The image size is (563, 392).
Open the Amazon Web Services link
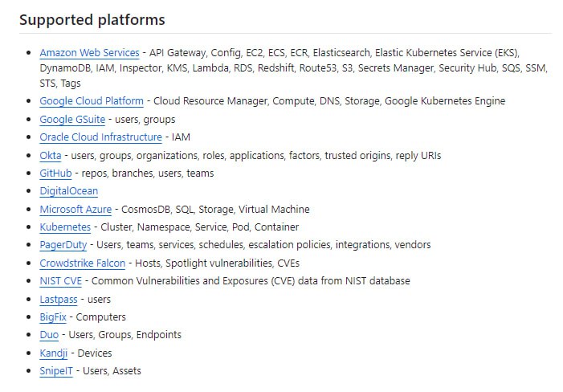[89, 53]
